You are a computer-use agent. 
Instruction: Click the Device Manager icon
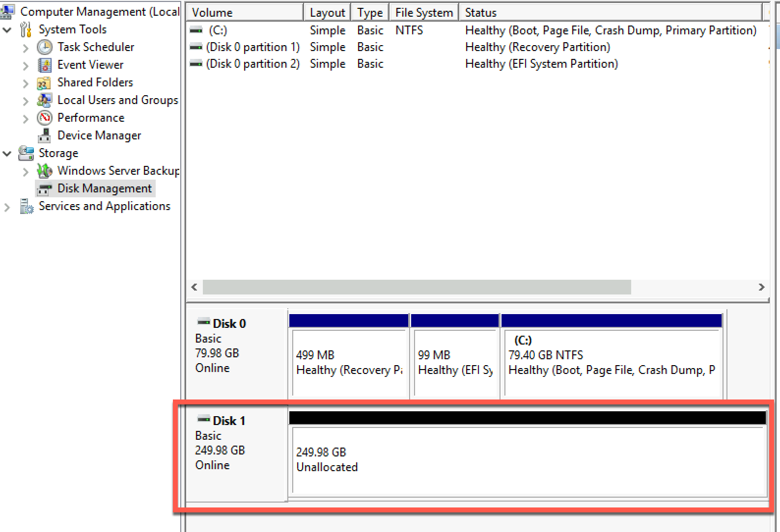tap(44, 135)
